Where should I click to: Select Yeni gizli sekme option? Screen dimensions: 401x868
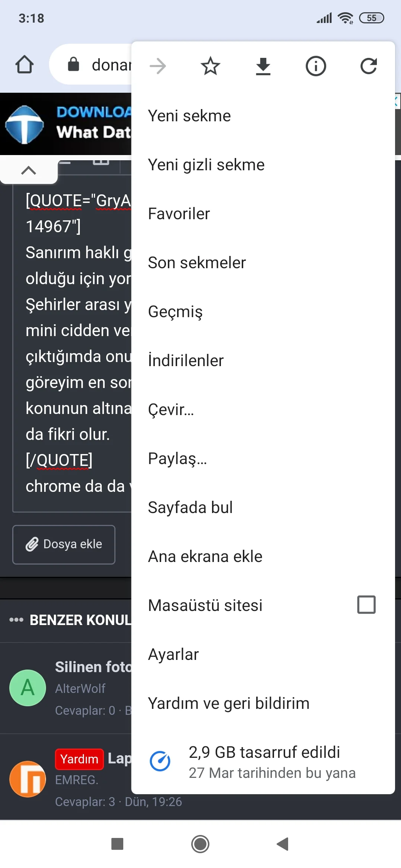coord(206,165)
